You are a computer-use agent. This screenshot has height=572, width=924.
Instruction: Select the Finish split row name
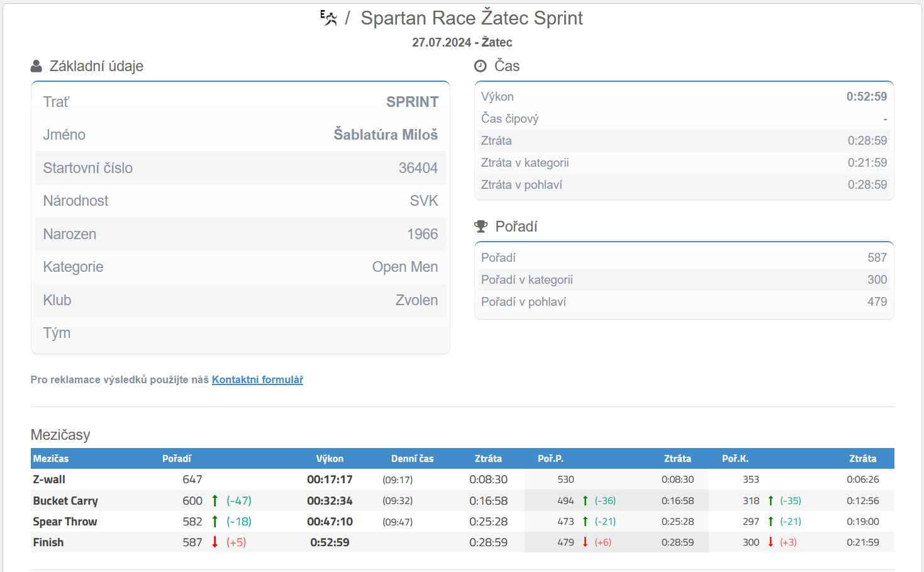48,542
